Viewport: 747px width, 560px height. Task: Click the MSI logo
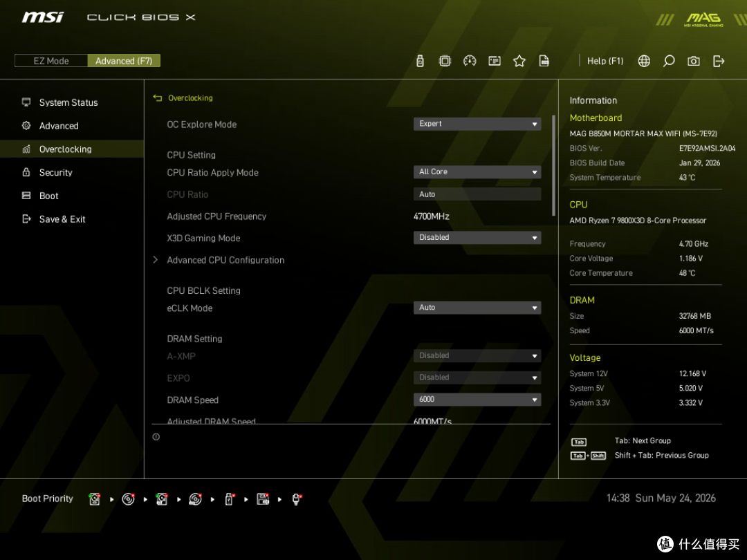coord(42,17)
